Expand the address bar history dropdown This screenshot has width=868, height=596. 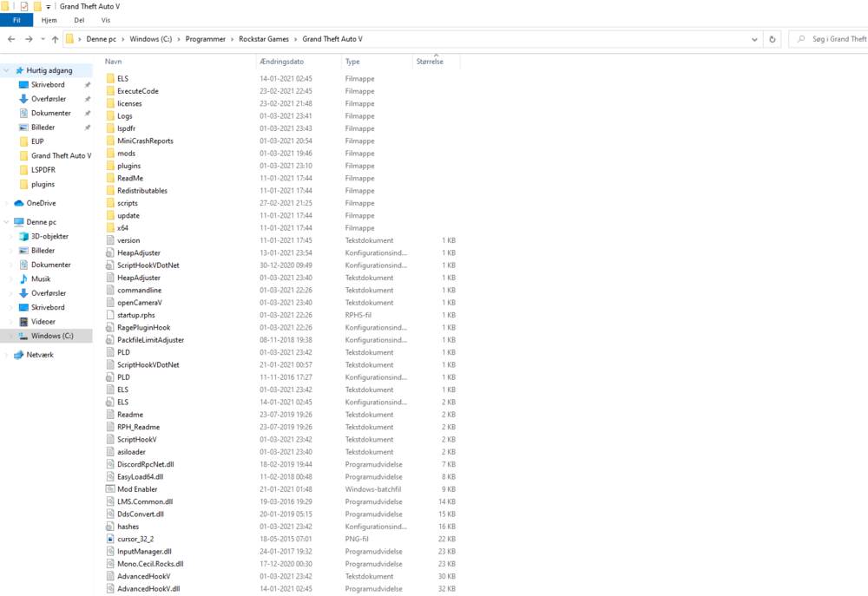click(754, 39)
